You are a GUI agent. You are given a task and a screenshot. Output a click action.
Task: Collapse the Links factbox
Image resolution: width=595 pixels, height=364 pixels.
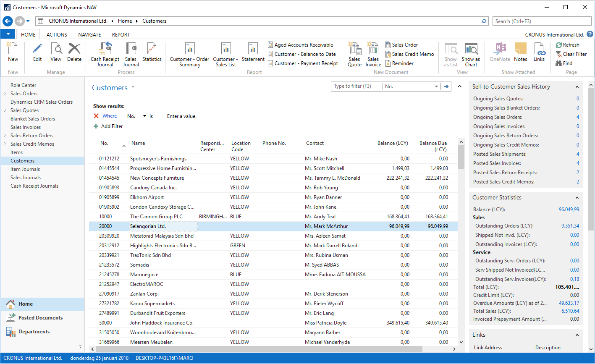coord(577,335)
